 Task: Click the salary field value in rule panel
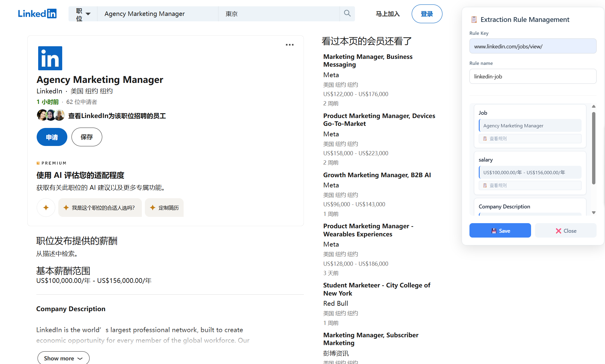pos(530,172)
